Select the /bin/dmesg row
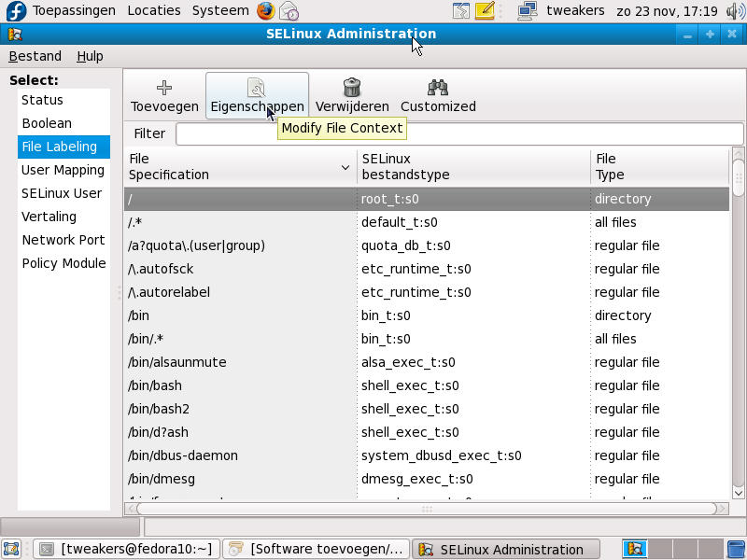 coord(427,479)
